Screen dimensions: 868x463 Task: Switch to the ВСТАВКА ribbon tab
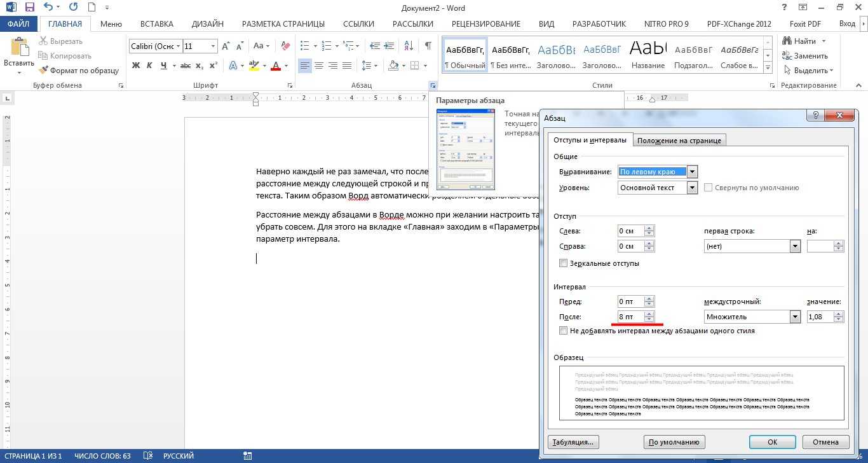[x=156, y=24]
